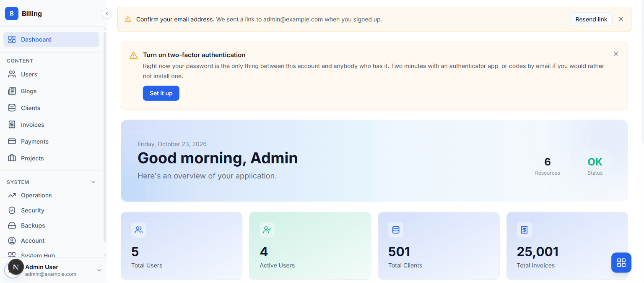The width and height of the screenshot is (644, 283).
Task: Open the Total Users card showing 5
Action: coord(182,246)
